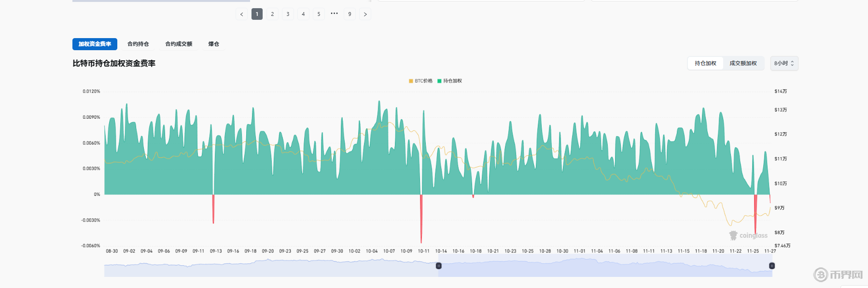Go to page 2
The width and height of the screenshot is (868, 288).
pos(272,14)
